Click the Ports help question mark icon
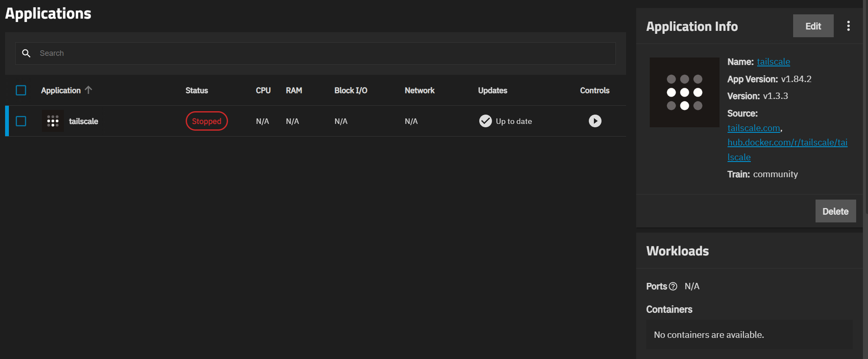 pyautogui.click(x=673, y=287)
